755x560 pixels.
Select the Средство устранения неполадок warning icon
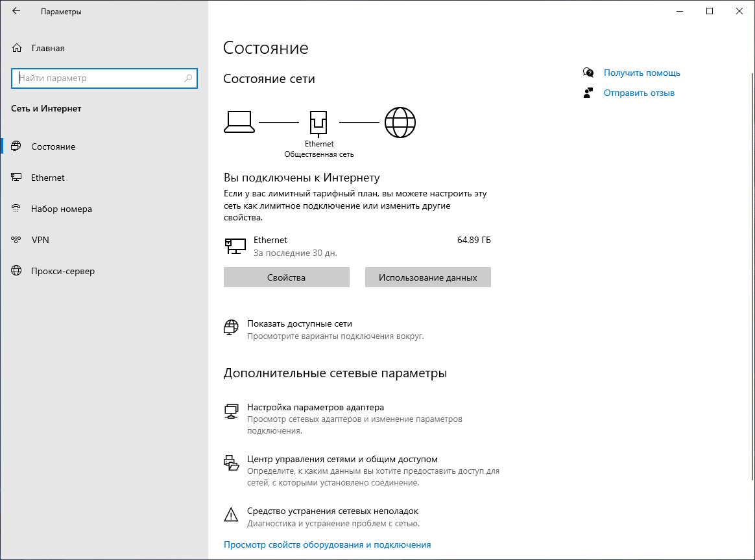[231, 514]
